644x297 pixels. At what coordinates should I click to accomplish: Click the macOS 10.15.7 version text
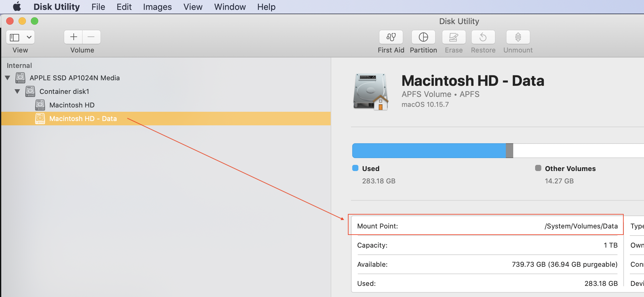(x=425, y=104)
